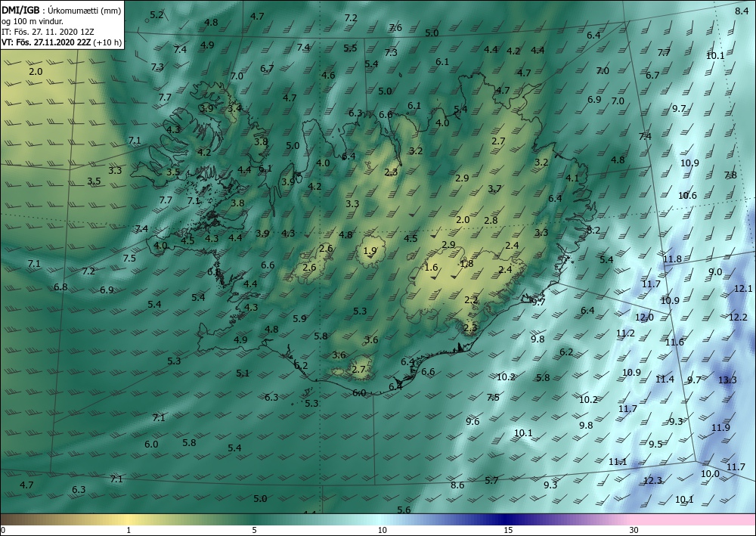Image resolution: width=756 pixels, height=536 pixels.
Task: Click the 11.1 value on the map
Action: click(x=618, y=462)
